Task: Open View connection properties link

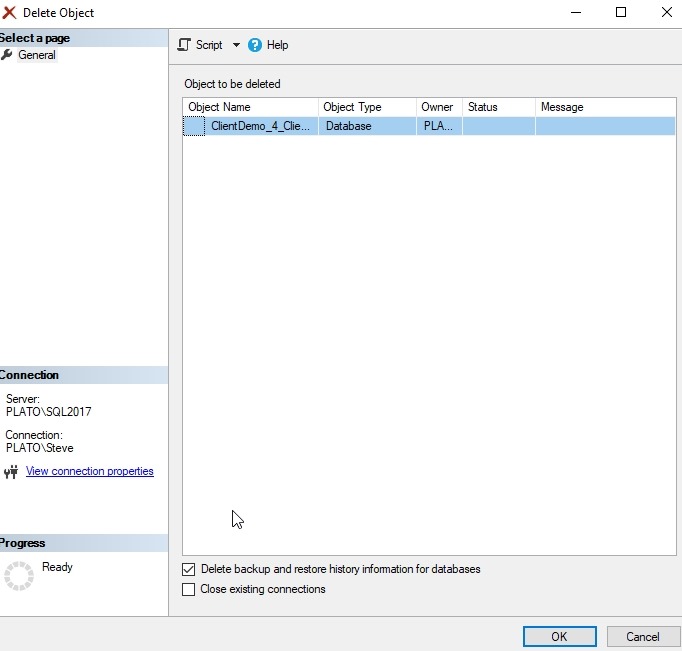Action: tap(90, 471)
